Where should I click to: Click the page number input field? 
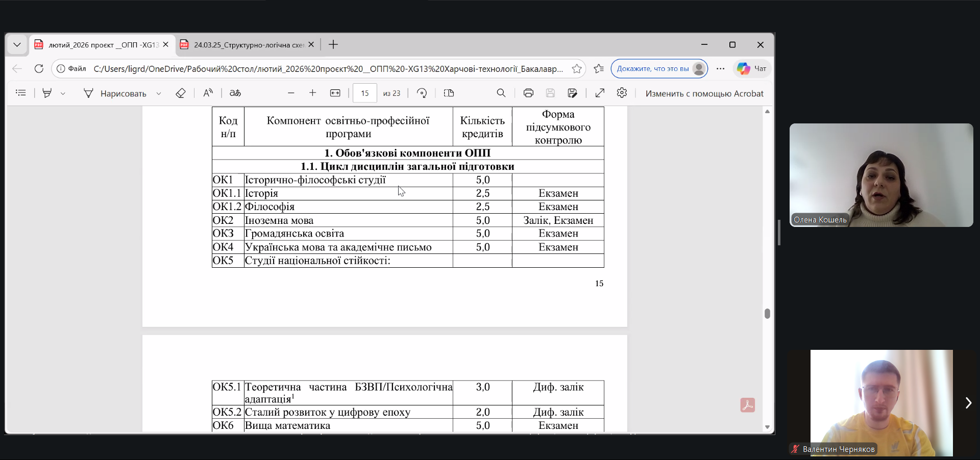(x=364, y=93)
